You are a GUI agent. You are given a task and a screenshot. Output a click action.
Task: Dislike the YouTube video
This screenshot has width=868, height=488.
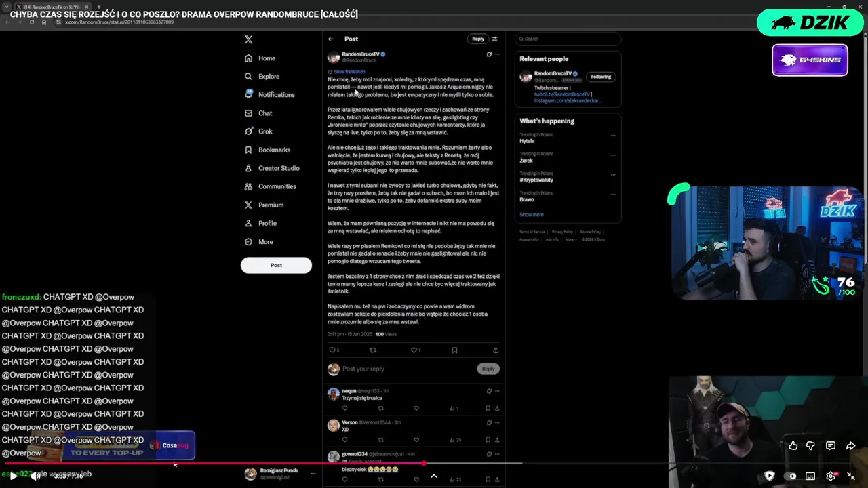pos(810,445)
